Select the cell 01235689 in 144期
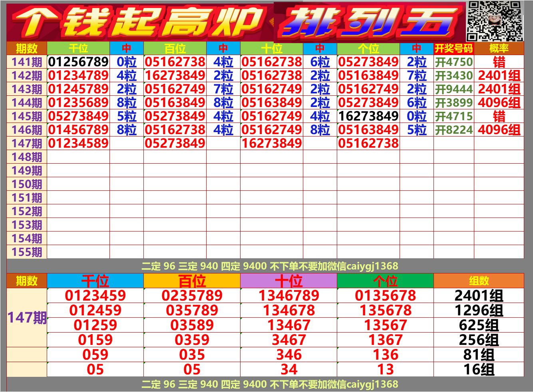Screen dimensions: 533x392 tap(78, 103)
